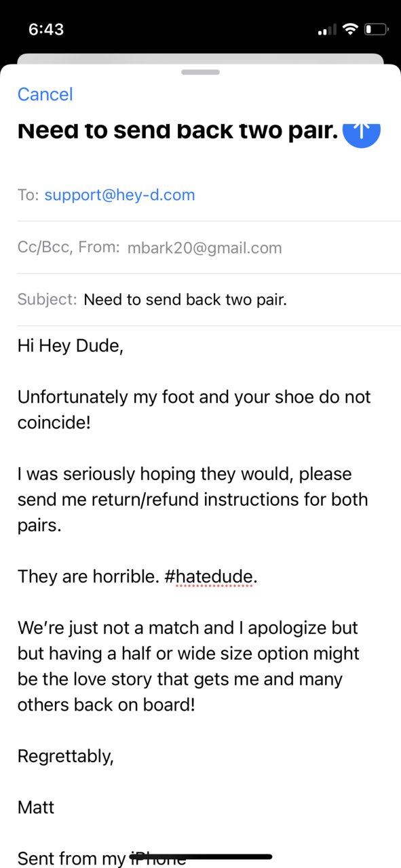
Task: Tap the misspelled word #hatedude
Action: click(x=210, y=576)
